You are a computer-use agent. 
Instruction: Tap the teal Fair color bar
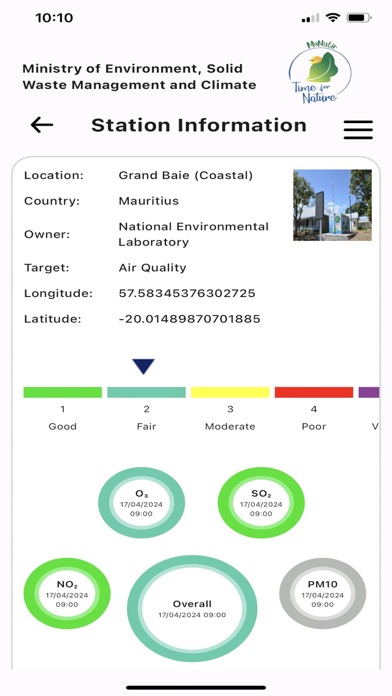pyautogui.click(x=147, y=392)
